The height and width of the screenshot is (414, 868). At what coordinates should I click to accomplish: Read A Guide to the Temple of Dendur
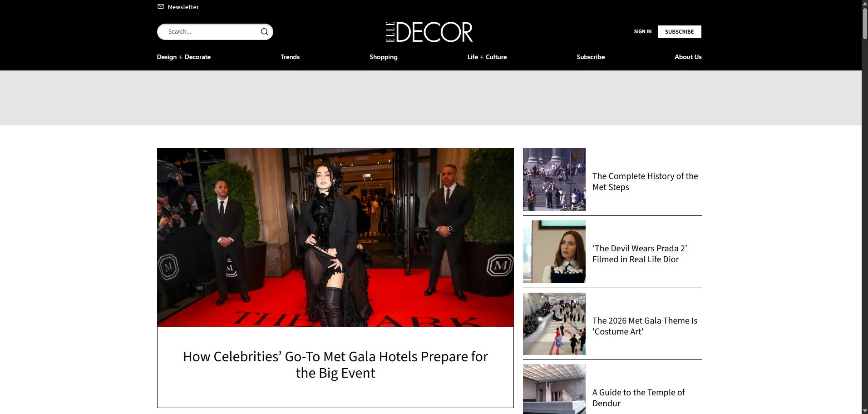coord(638,398)
